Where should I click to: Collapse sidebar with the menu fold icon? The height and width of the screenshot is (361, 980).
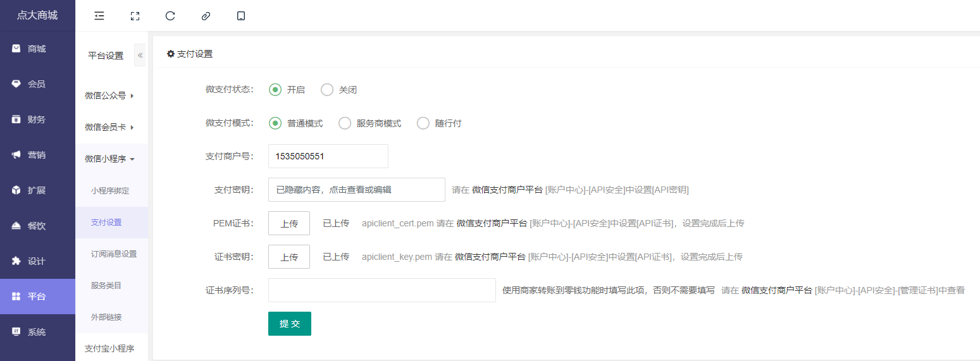(x=99, y=16)
